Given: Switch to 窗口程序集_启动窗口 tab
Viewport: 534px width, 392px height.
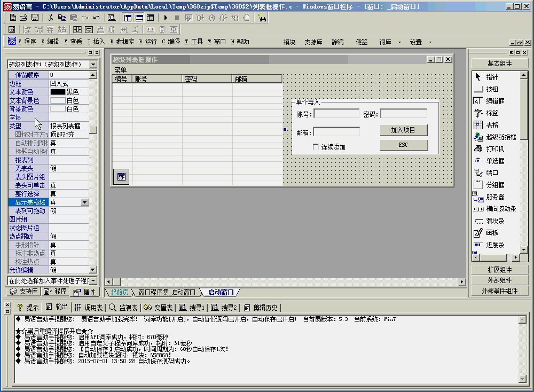Looking at the screenshot, I should (x=167, y=292).
